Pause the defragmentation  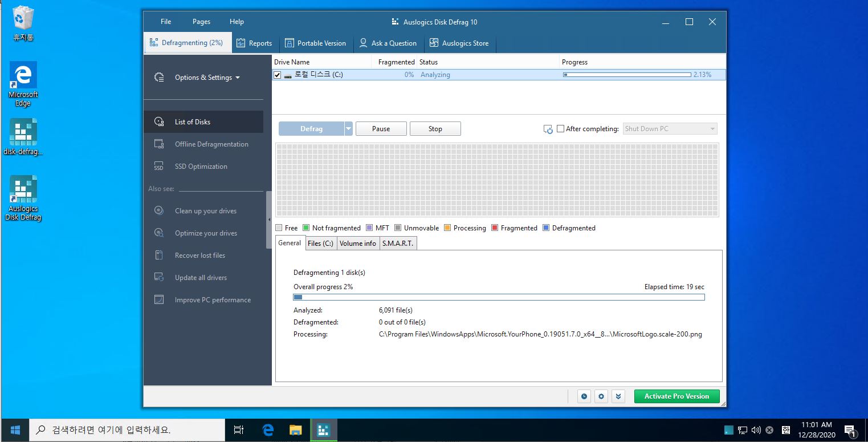(381, 129)
